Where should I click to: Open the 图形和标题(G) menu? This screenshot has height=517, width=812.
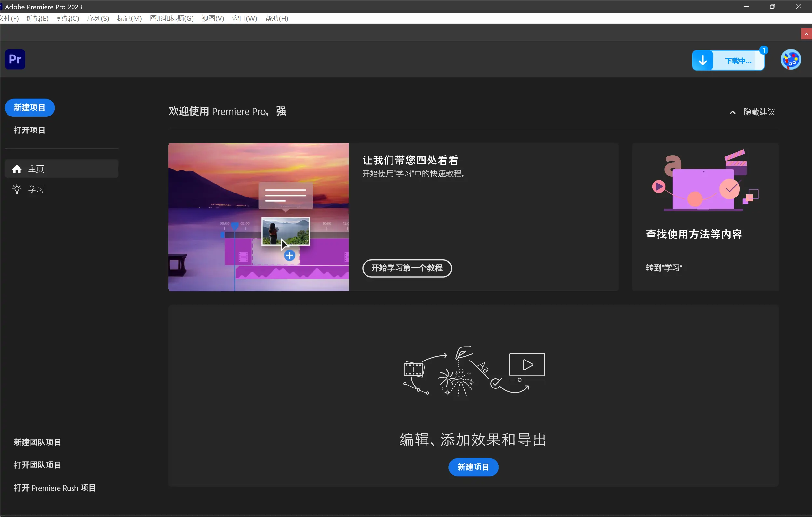coord(171,19)
